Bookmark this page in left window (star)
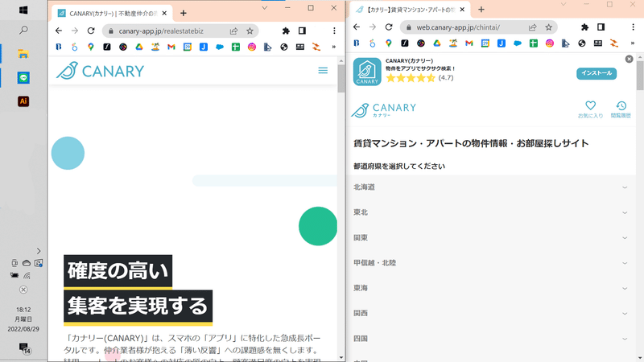This screenshot has height=362, width=644. [250, 31]
